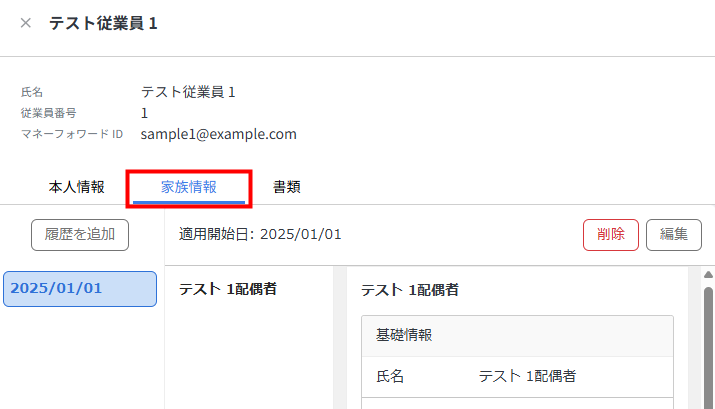The height and width of the screenshot is (409, 715).
Task: Click the employee name value beside top 氏名 label
Action: [188, 92]
